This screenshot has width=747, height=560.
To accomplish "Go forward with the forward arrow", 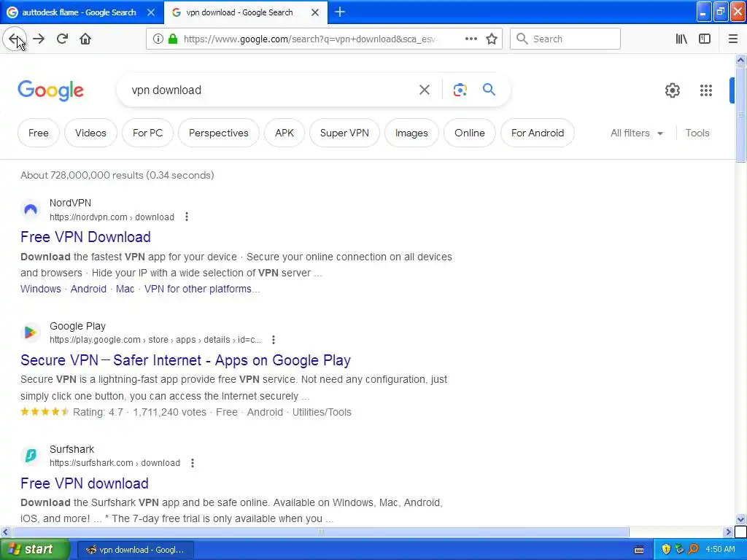I will [x=39, y=39].
